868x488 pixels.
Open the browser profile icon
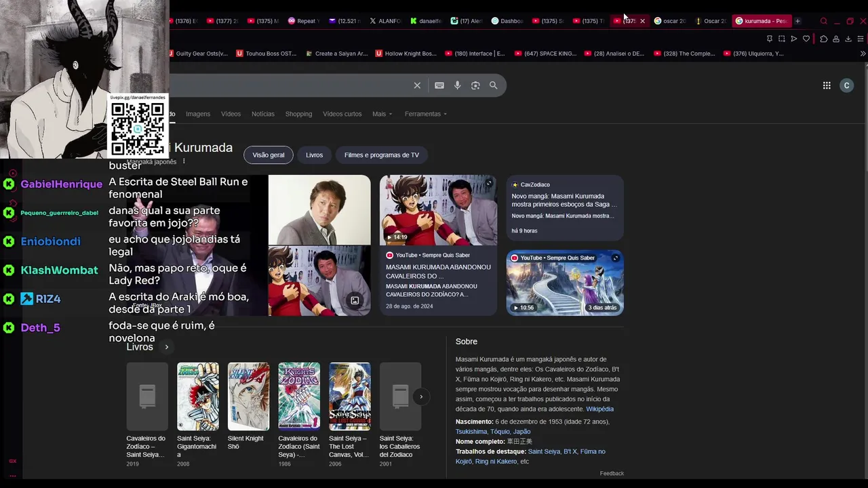point(836,39)
